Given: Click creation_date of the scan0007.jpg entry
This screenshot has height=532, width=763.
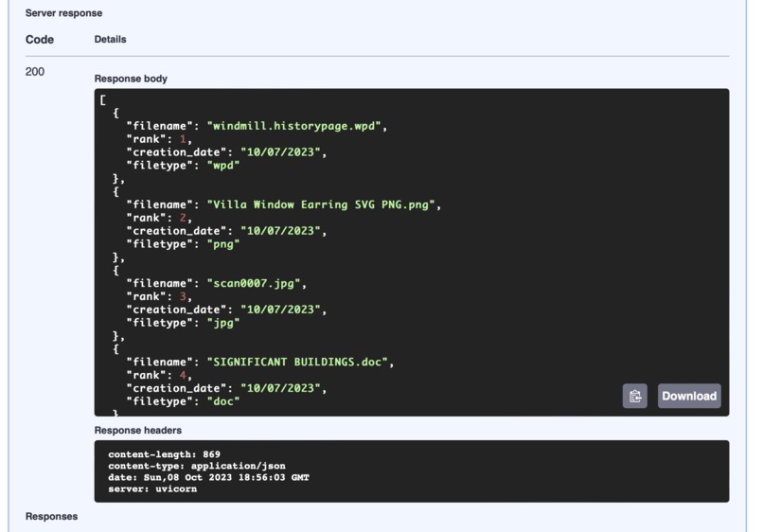Looking at the screenshot, I should click(281, 310).
